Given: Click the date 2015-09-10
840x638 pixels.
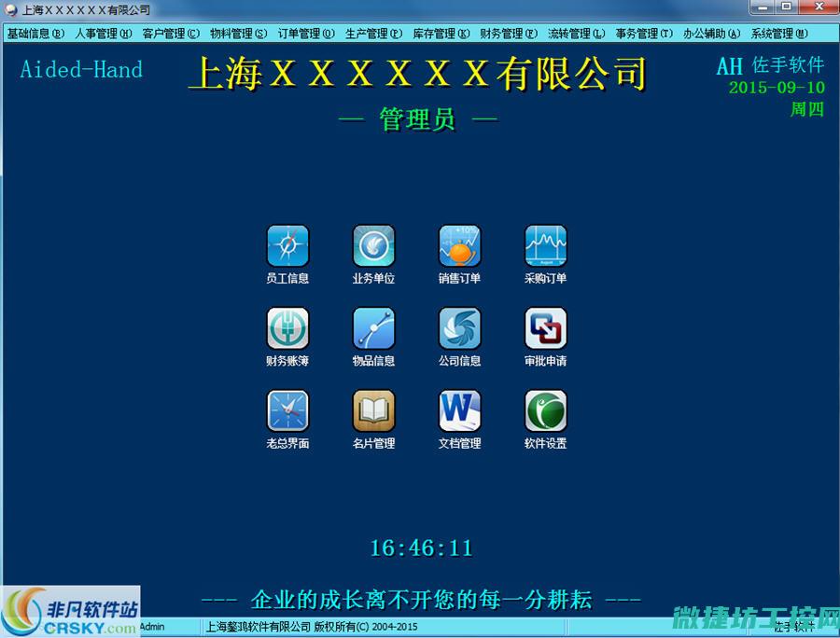Looking at the screenshot, I should pyautogui.click(x=777, y=88).
